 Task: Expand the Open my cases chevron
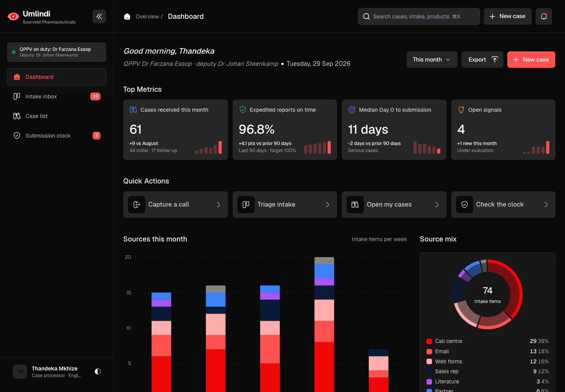click(437, 205)
